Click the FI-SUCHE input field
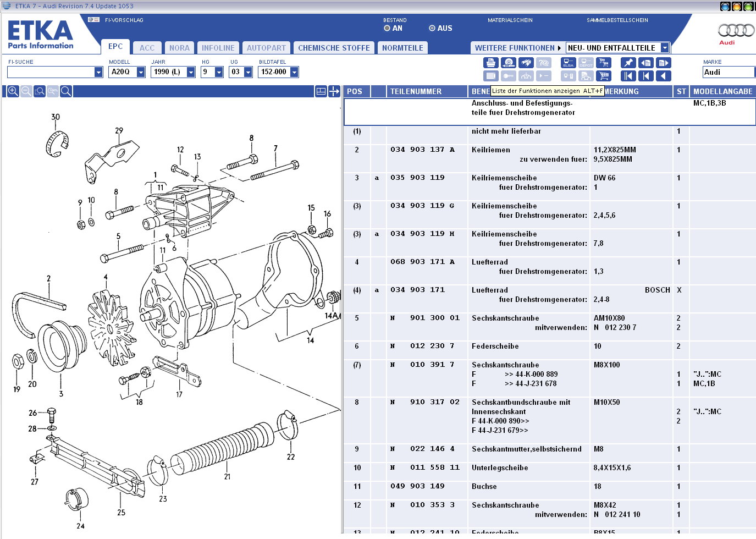756x539 pixels. pyautogui.click(x=51, y=72)
